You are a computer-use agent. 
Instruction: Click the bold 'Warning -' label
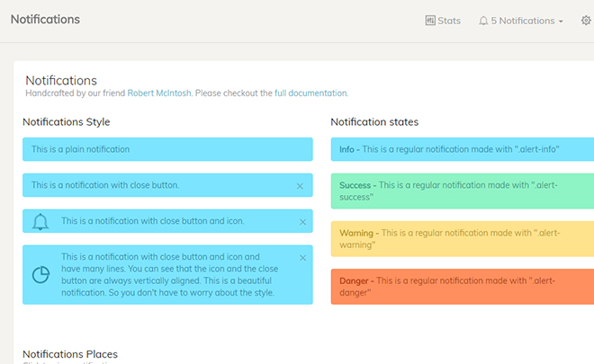pos(359,233)
